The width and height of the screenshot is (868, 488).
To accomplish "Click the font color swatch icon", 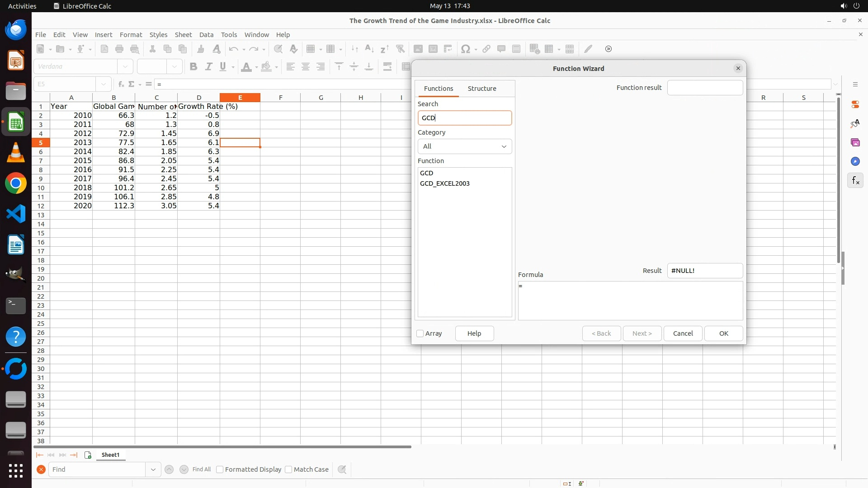I will [x=246, y=67].
